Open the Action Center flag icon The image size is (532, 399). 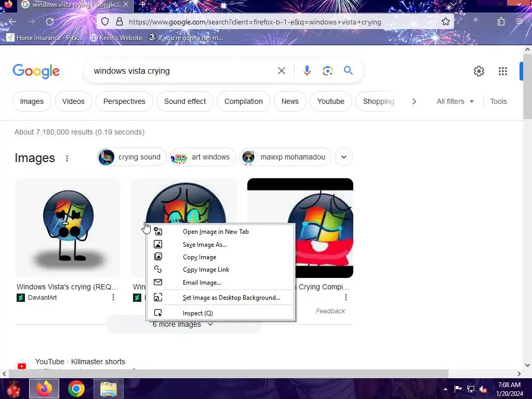tap(458, 389)
